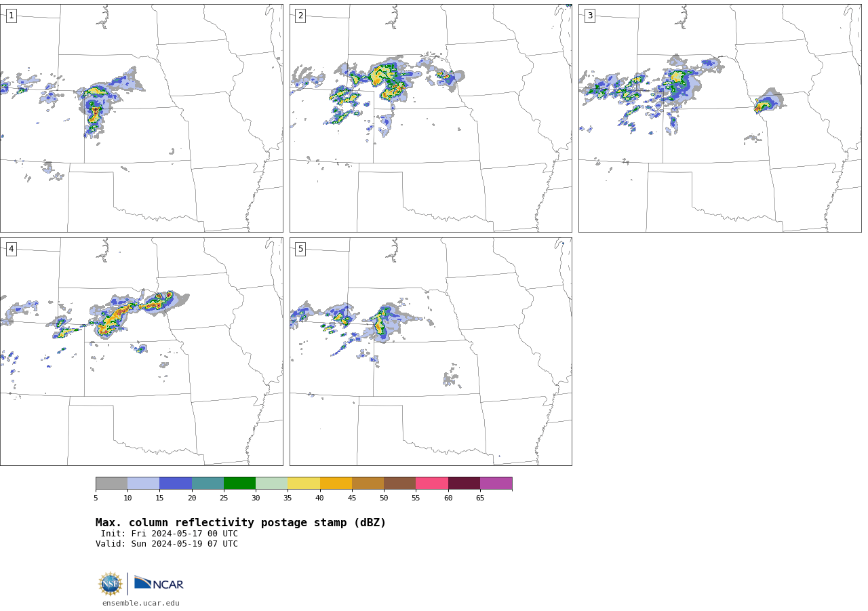Click the panel number 5 label box

coord(300,249)
